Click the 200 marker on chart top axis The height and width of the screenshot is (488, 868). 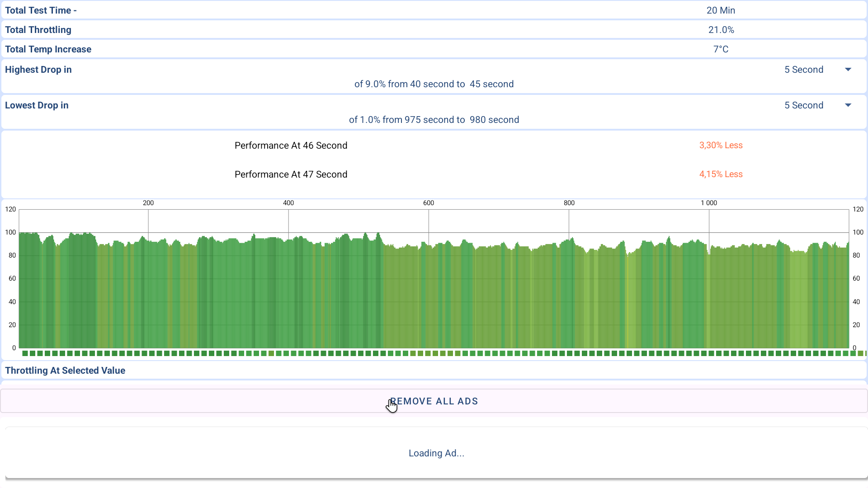coord(148,203)
